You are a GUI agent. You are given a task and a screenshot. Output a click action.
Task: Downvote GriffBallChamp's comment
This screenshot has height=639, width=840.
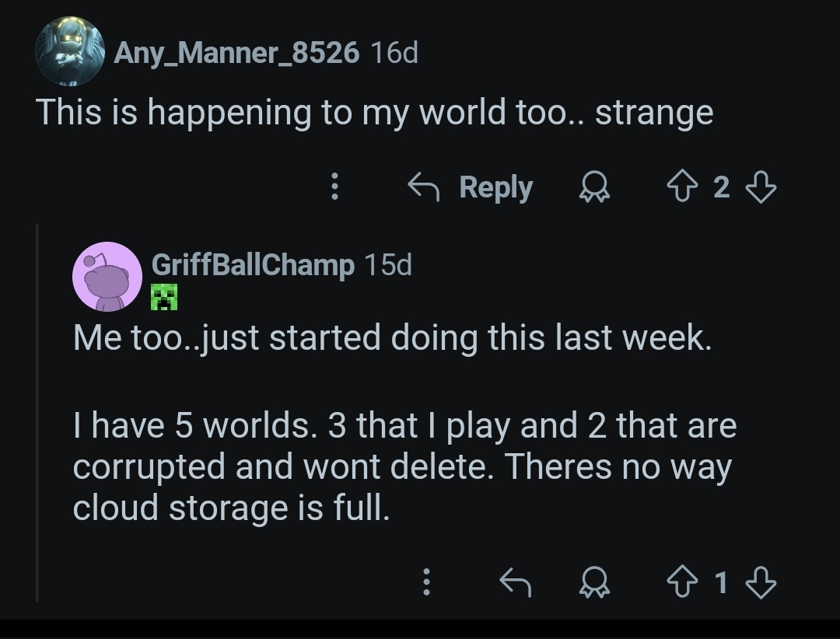click(761, 581)
